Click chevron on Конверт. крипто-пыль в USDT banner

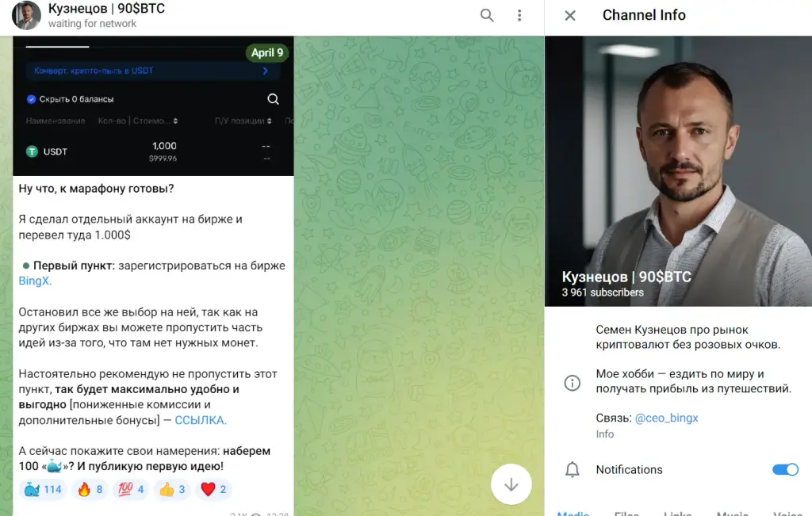click(x=265, y=71)
